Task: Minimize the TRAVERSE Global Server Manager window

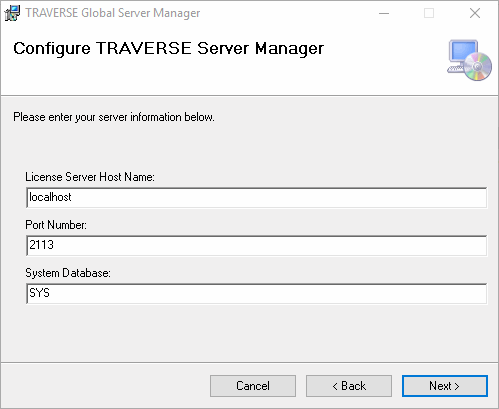Action: (x=384, y=13)
